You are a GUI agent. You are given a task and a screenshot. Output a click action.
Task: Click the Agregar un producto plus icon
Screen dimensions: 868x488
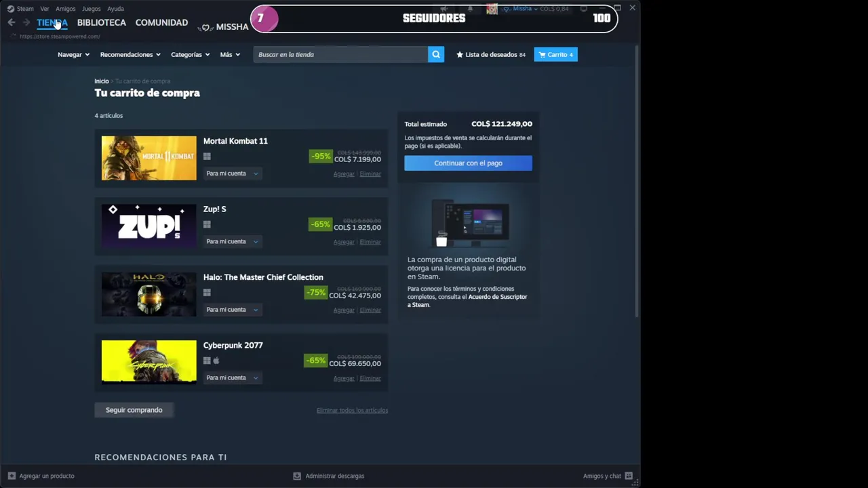[x=12, y=476]
